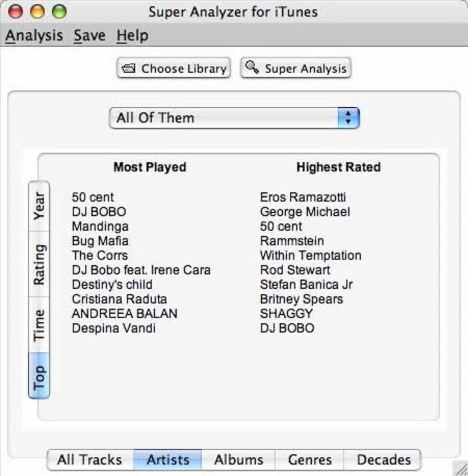Select Despina Vandi entry
468x476 pixels.
click(114, 328)
